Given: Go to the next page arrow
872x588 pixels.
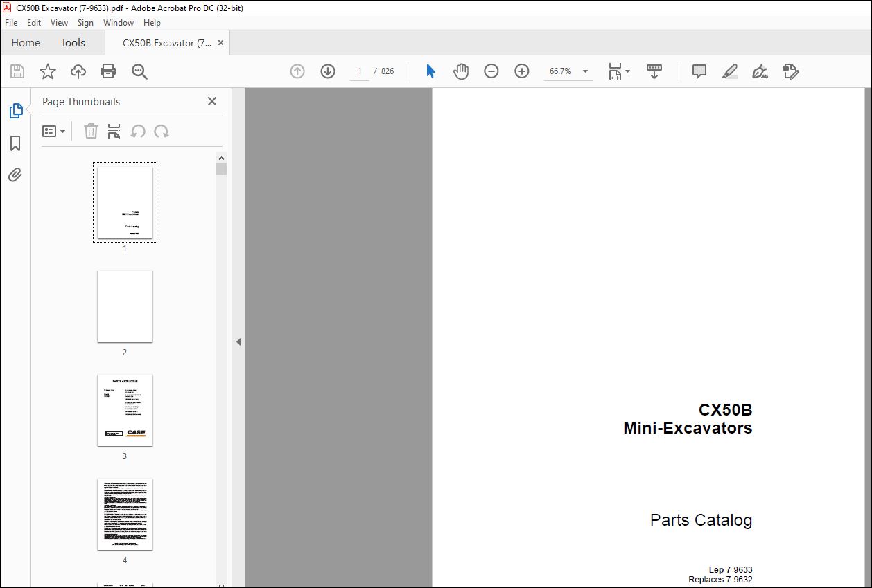Looking at the screenshot, I should point(328,71).
